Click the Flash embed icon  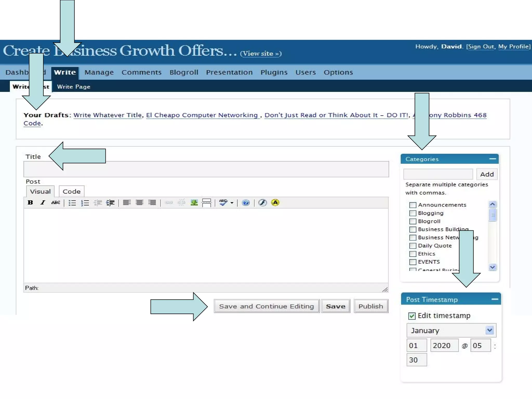(263, 203)
